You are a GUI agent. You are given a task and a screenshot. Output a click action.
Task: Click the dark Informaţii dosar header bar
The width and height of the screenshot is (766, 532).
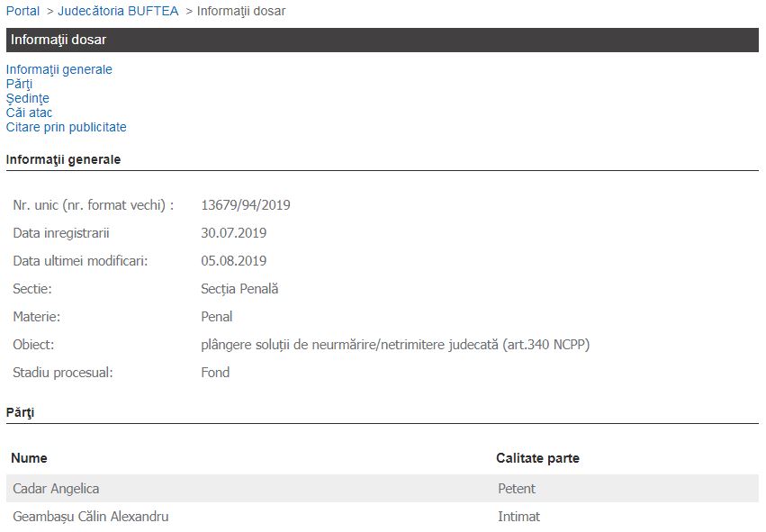click(383, 40)
